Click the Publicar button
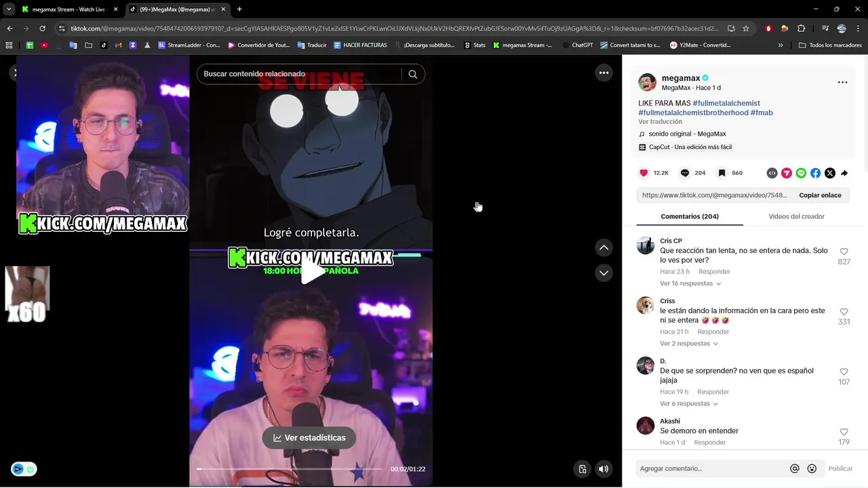Screen dimensions: 868x488 (x=840, y=468)
